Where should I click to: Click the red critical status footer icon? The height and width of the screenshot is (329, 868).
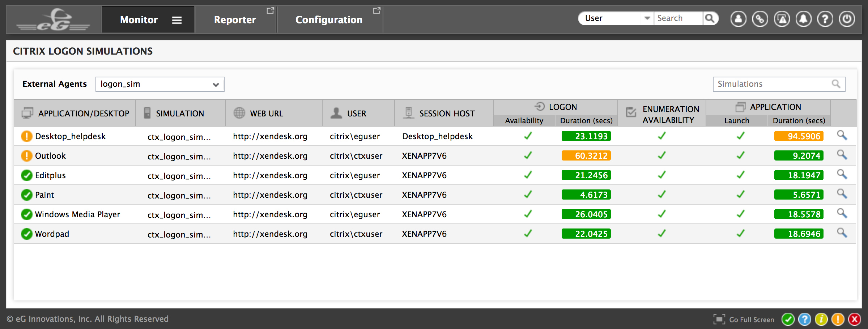pyautogui.click(x=854, y=319)
